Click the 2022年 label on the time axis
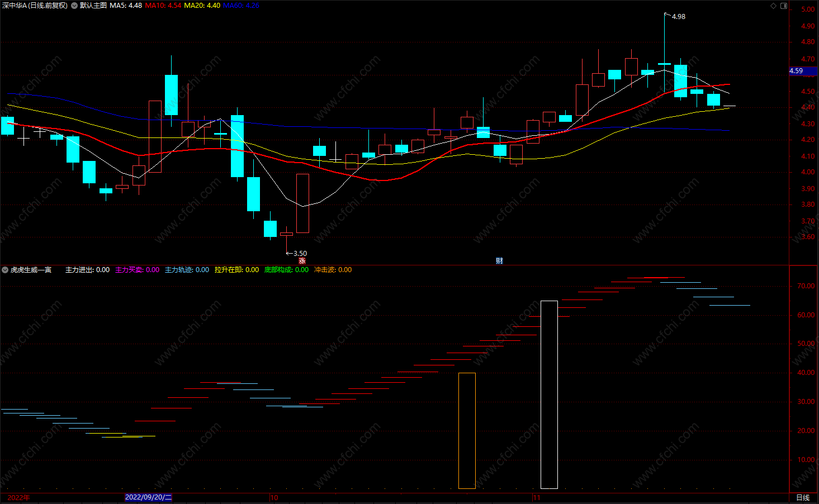 (x=19, y=497)
